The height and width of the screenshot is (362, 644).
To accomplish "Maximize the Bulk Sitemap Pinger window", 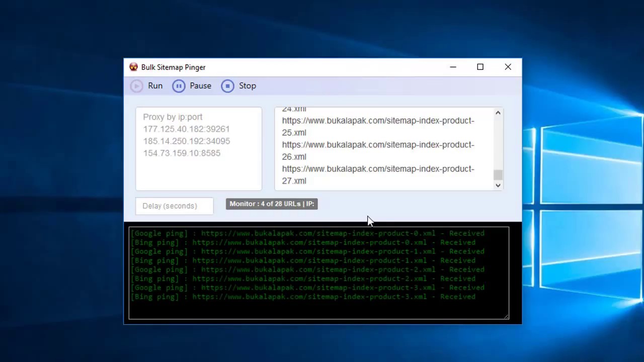I will (480, 67).
